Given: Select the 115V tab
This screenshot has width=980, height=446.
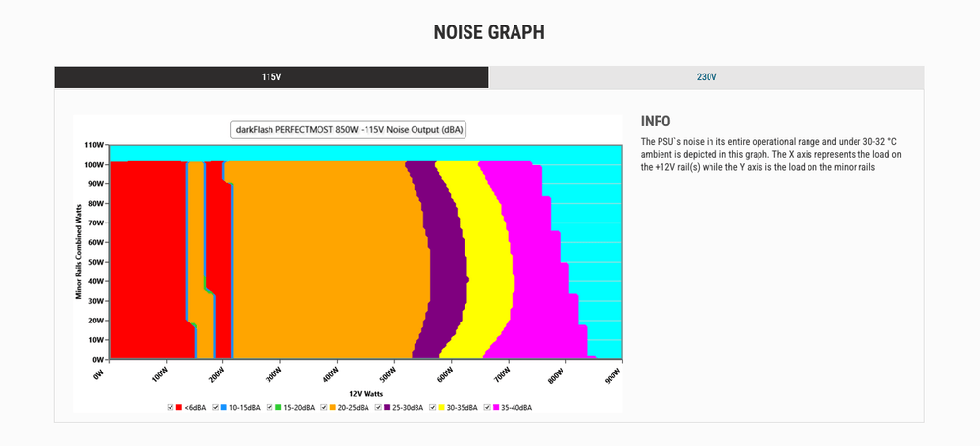Looking at the screenshot, I should (x=270, y=77).
